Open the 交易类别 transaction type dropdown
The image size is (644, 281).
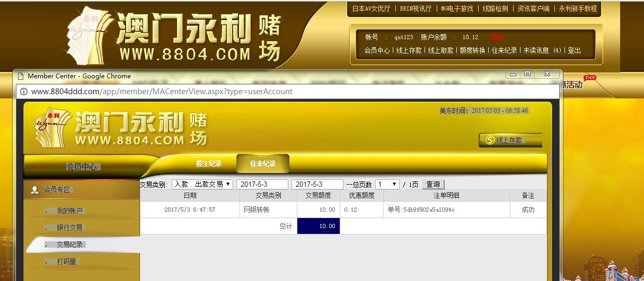pyautogui.click(x=202, y=184)
